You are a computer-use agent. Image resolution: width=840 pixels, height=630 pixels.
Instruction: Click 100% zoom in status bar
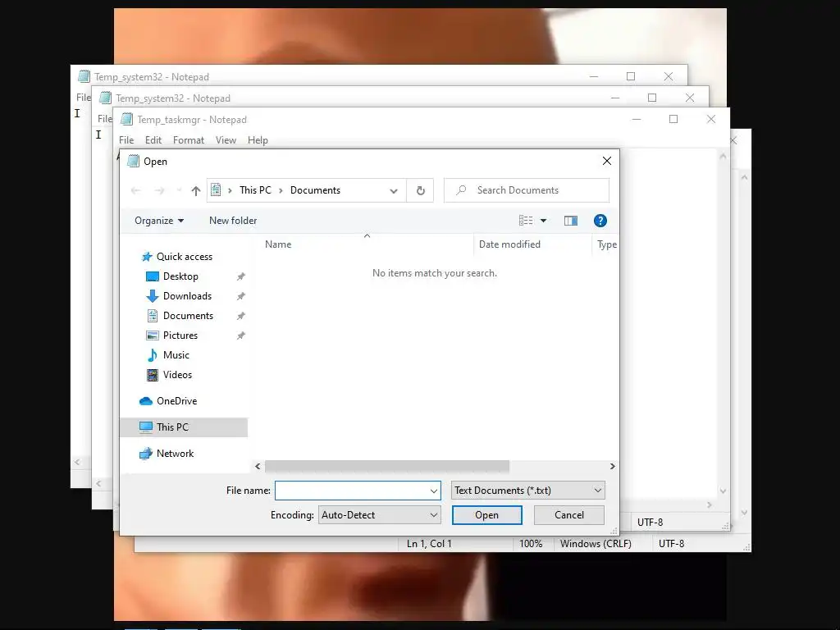[x=531, y=544]
